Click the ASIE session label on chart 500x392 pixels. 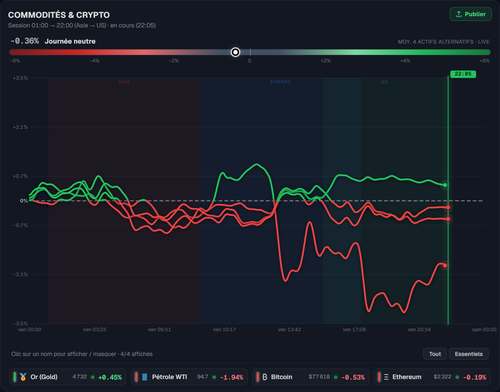point(124,82)
